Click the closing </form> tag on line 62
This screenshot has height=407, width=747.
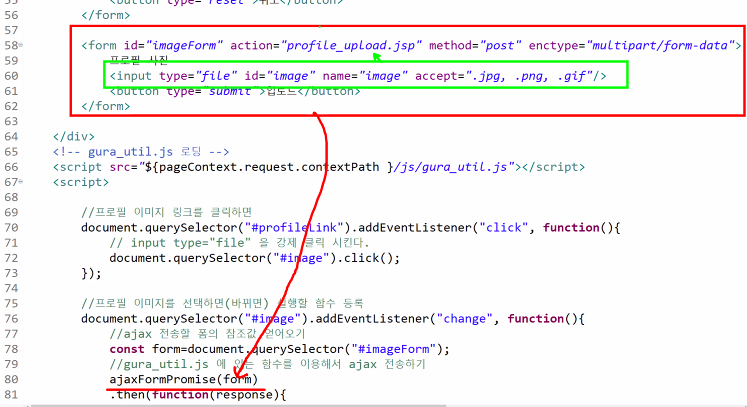[x=106, y=106]
